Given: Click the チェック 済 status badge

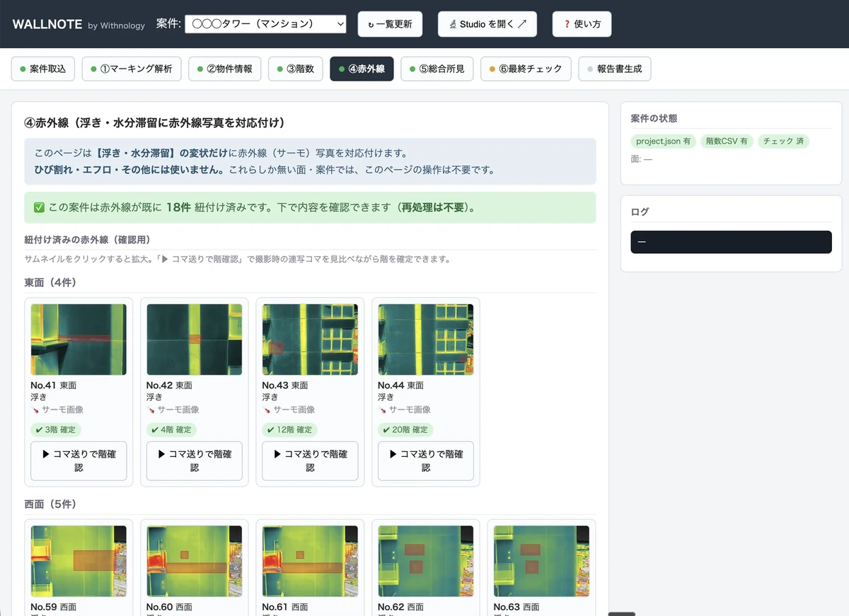Looking at the screenshot, I should coord(783,141).
